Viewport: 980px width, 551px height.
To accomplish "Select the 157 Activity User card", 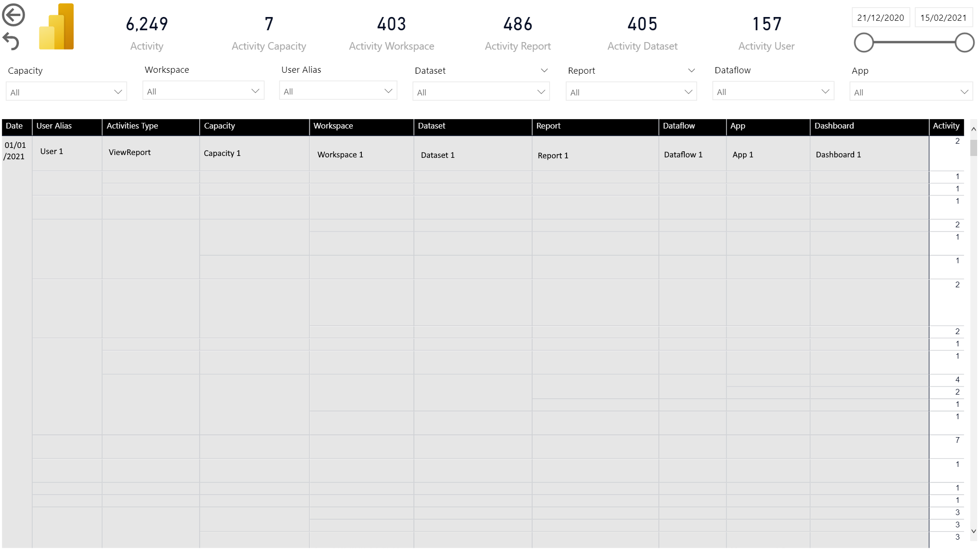I will (x=766, y=33).
